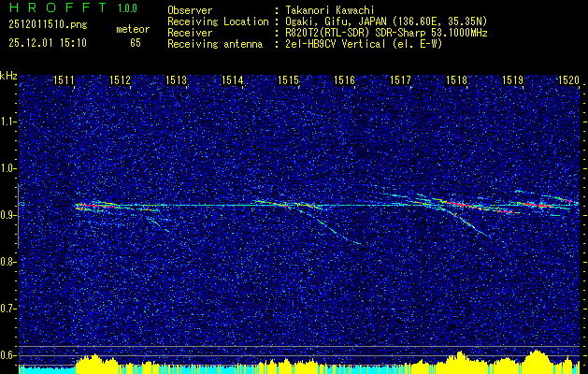Click the red meteor echo near 1519

pos(538,205)
